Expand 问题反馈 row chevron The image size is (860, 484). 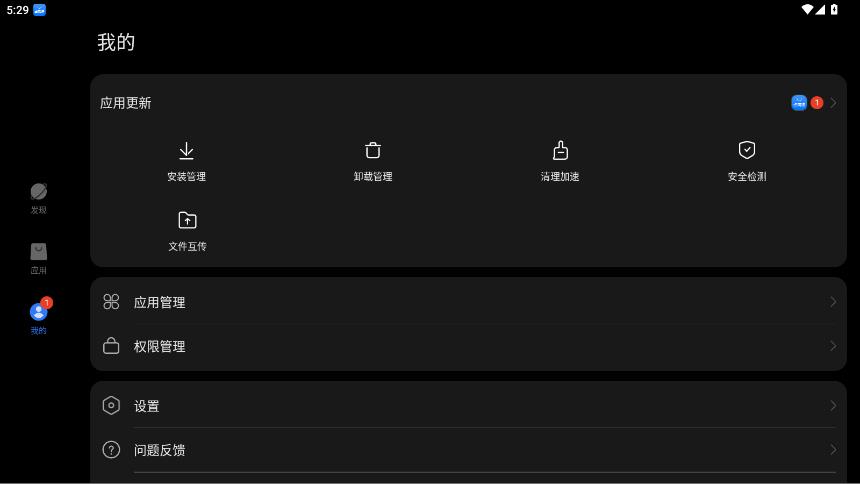[833, 450]
